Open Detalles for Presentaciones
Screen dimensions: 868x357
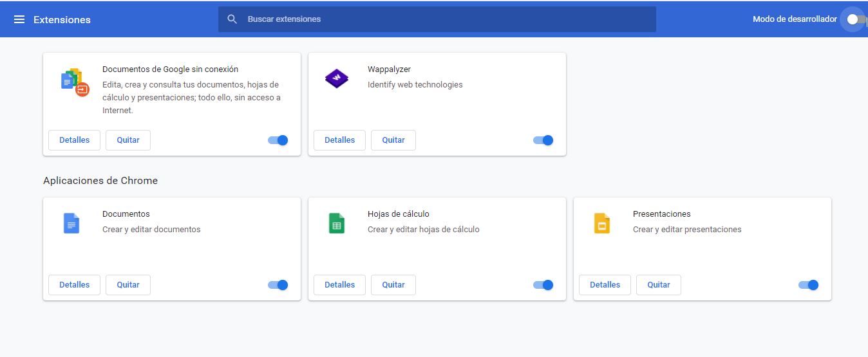605,285
